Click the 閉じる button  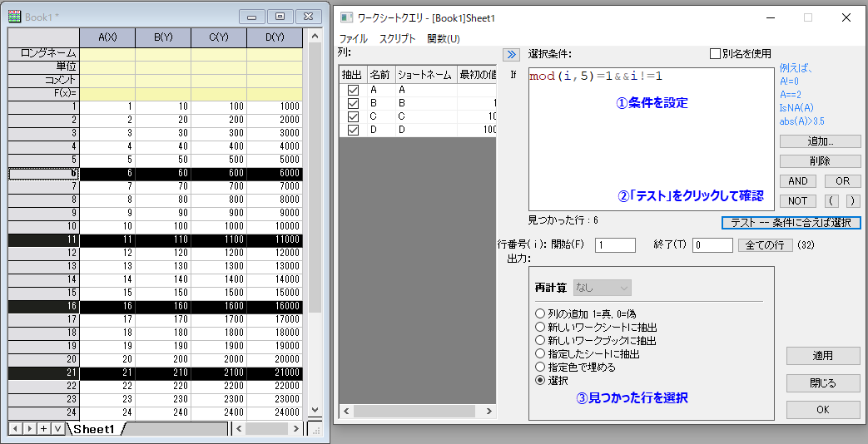822,382
